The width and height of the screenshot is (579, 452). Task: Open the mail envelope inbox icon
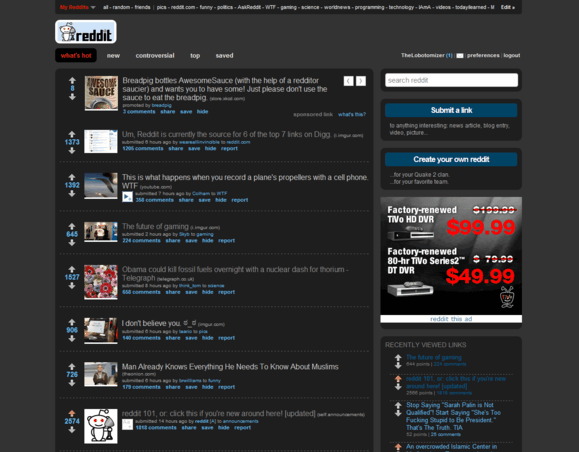coord(460,56)
